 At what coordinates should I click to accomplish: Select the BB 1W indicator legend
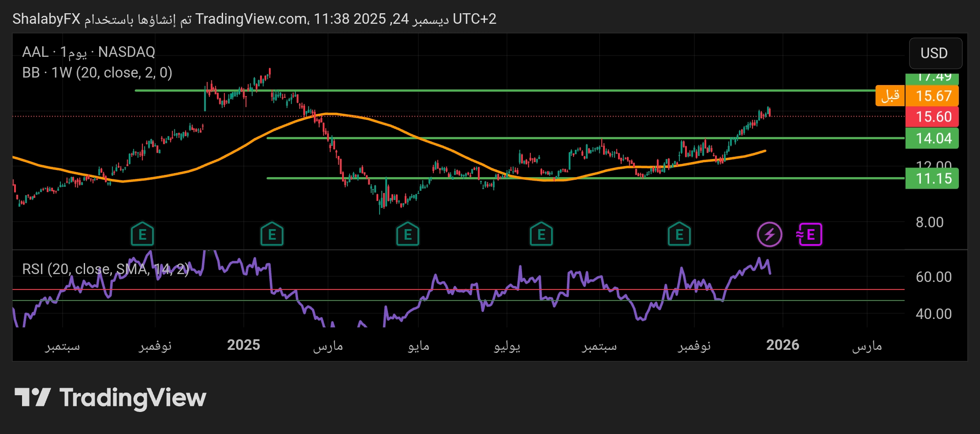97,73
